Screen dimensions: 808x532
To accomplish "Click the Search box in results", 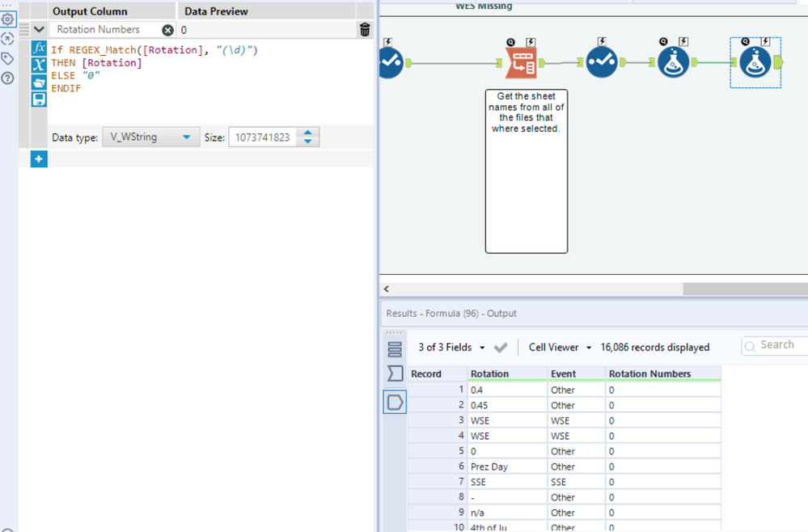I will pos(775,345).
